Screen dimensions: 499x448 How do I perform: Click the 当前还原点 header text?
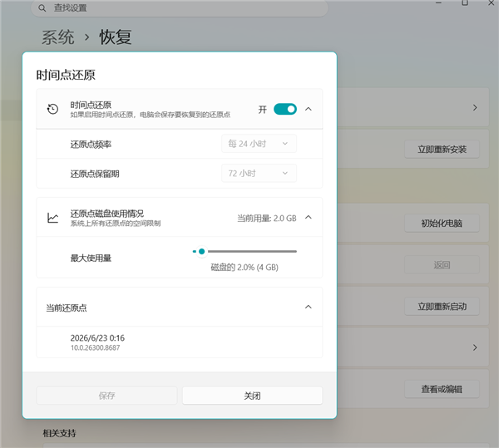pyautogui.click(x=67, y=308)
